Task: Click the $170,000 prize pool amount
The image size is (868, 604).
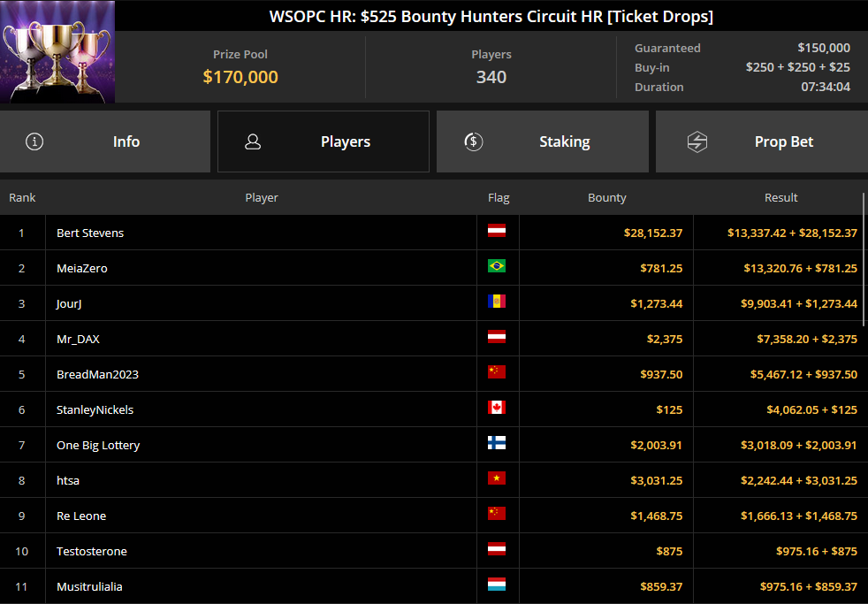Action: coord(240,77)
